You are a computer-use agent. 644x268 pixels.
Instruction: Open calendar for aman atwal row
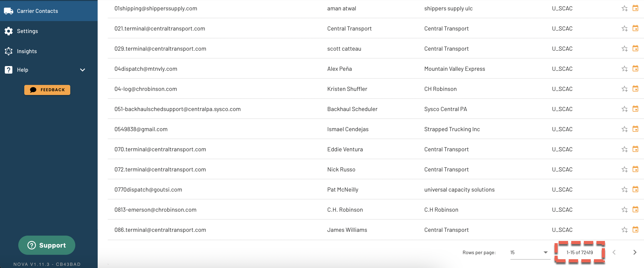pyautogui.click(x=635, y=8)
